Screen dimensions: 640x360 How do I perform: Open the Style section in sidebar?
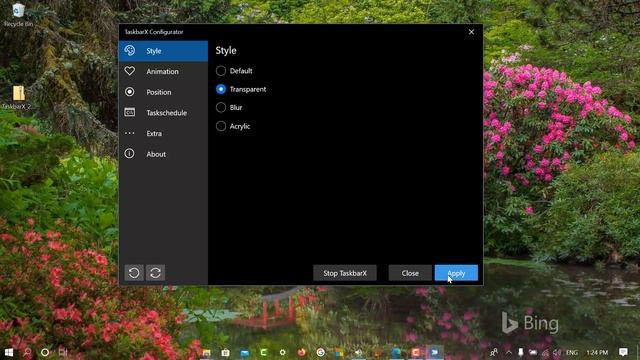tap(163, 51)
